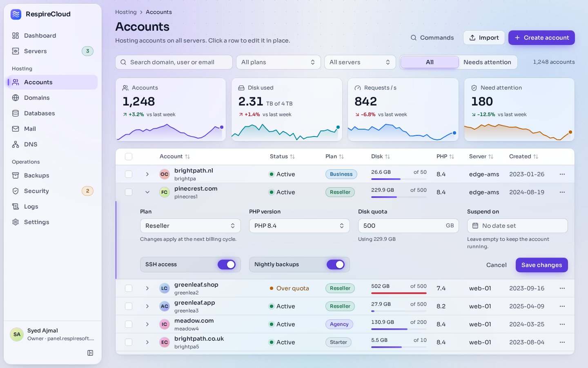Select the greenleaf.shop row checkbox

[129, 288]
